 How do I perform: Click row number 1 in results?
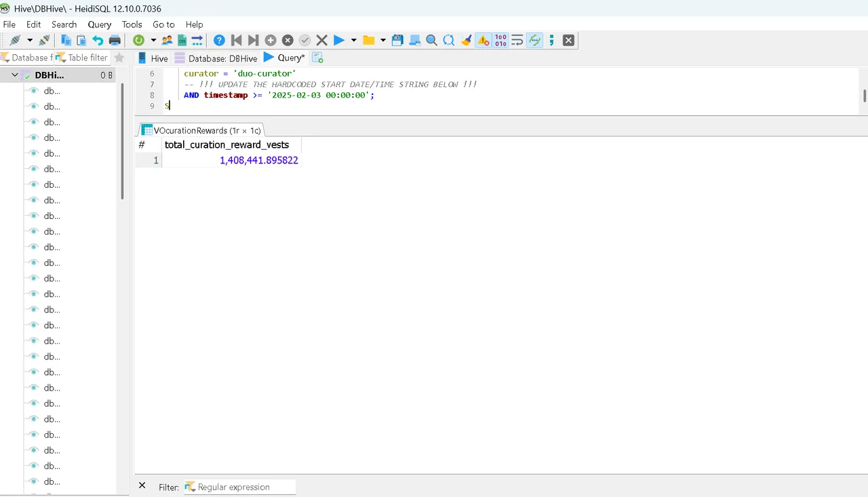click(x=149, y=160)
